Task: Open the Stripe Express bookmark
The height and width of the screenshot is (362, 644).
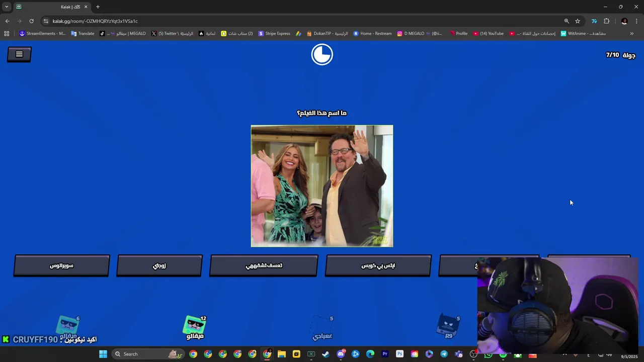Action: 274,34
